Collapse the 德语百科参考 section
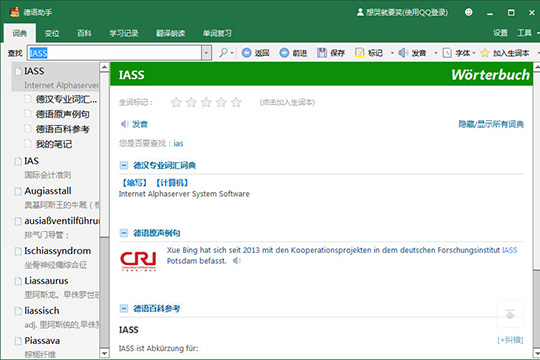This screenshot has width=540, height=360. [124, 308]
